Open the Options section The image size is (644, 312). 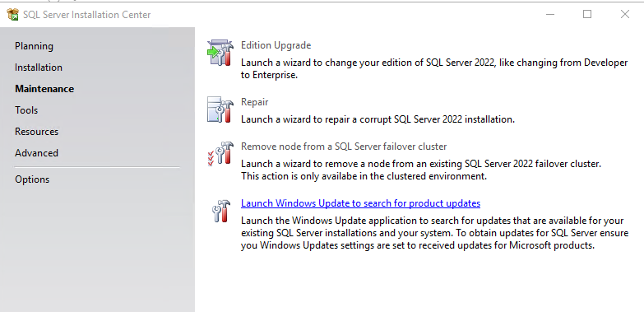(32, 179)
